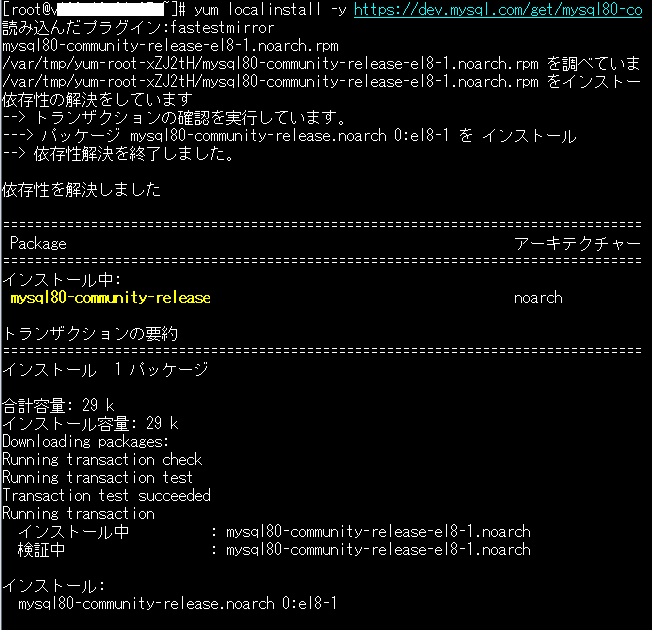Screen dimensions: 652x630
Task: Click the 'インストール容量: 29 k' line
Action: [x=90, y=424]
